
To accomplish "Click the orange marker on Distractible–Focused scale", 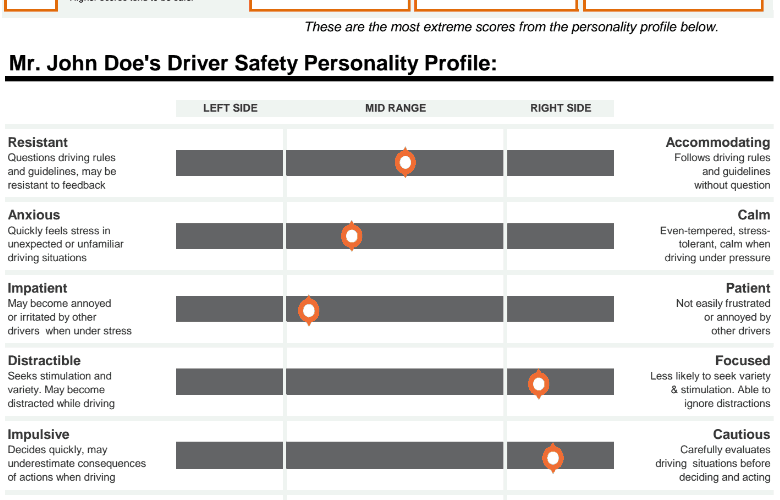I will pyautogui.click(x=539, y=383).
